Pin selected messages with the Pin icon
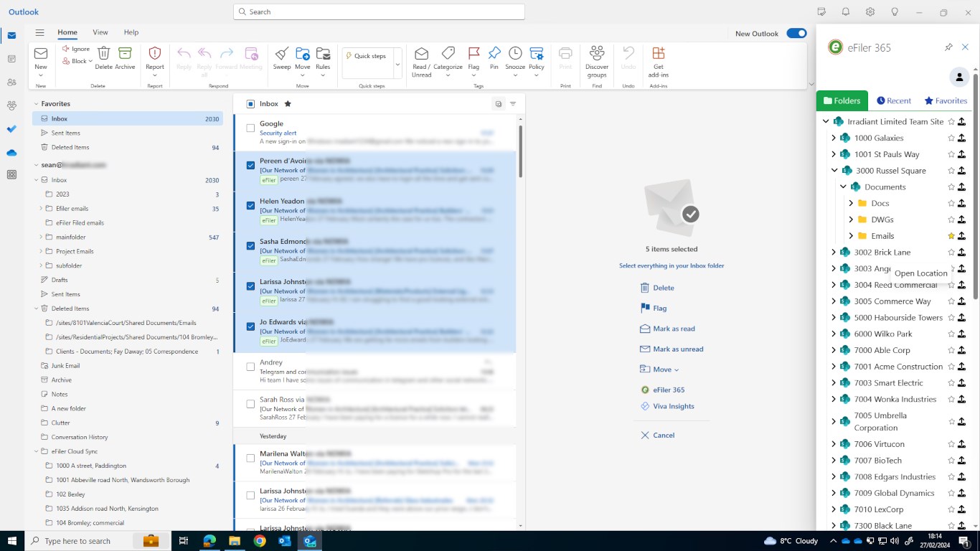 [x=494, y=54]
